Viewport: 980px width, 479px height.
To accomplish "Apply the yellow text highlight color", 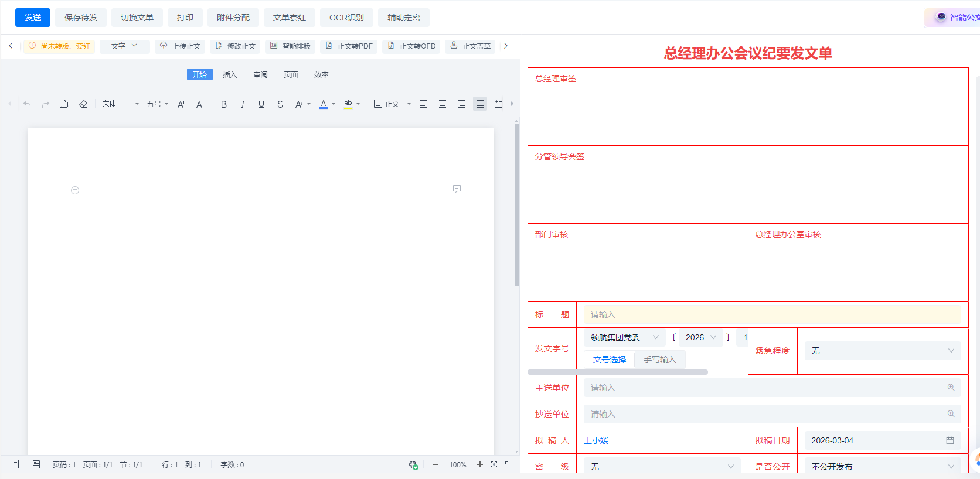I will pos(348,104).
